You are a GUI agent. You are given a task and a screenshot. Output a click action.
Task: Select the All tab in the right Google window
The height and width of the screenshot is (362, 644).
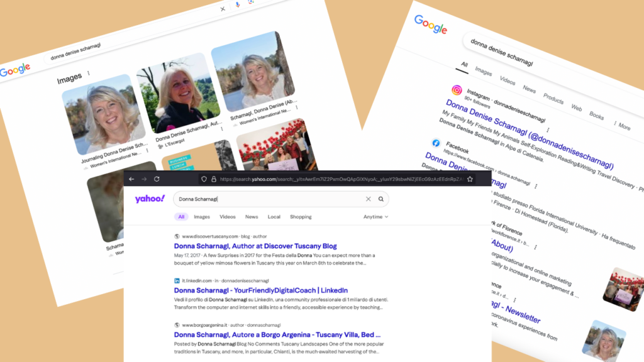(x=464, y=65)
